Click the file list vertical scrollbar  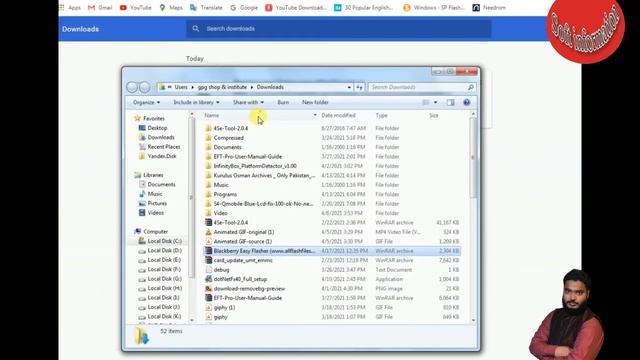click(x=473, y=157)
